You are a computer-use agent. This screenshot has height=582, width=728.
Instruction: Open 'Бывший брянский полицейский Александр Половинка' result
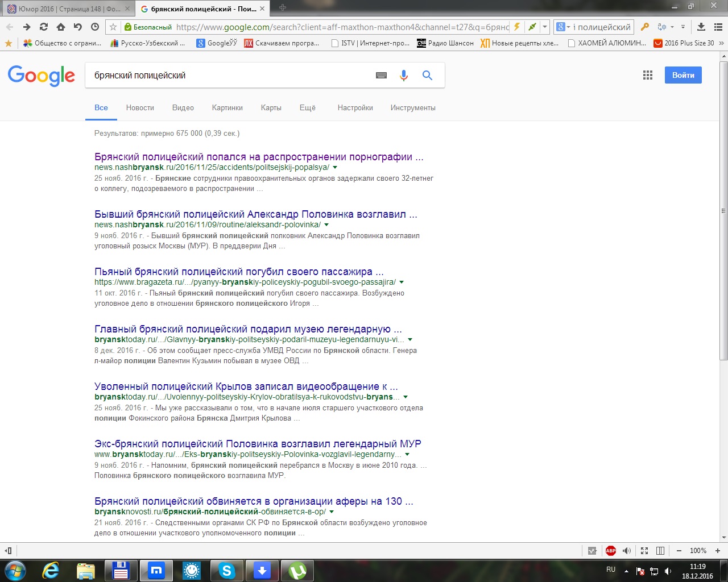[256, 214]
